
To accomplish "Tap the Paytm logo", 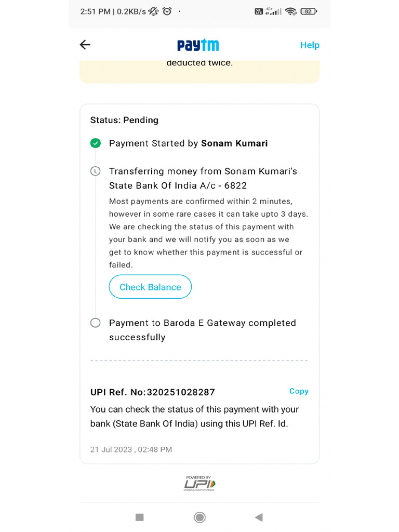I will click(198, 45).
